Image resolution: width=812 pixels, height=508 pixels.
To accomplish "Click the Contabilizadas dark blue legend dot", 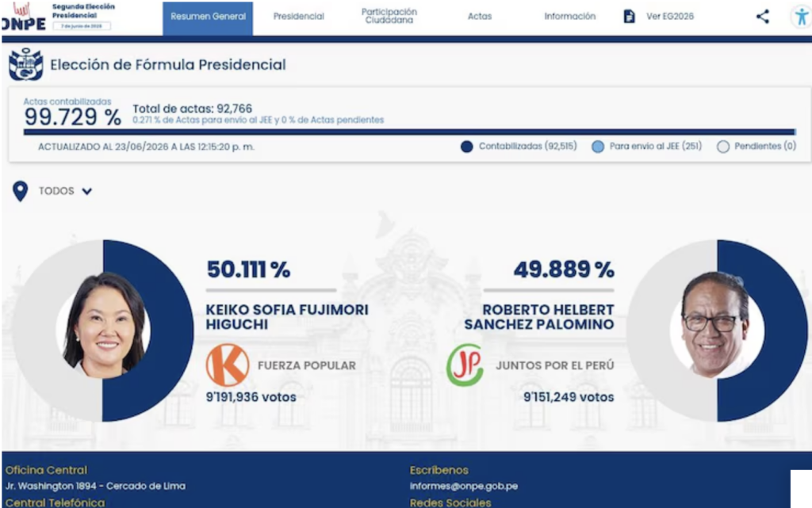I will [466, 147].
